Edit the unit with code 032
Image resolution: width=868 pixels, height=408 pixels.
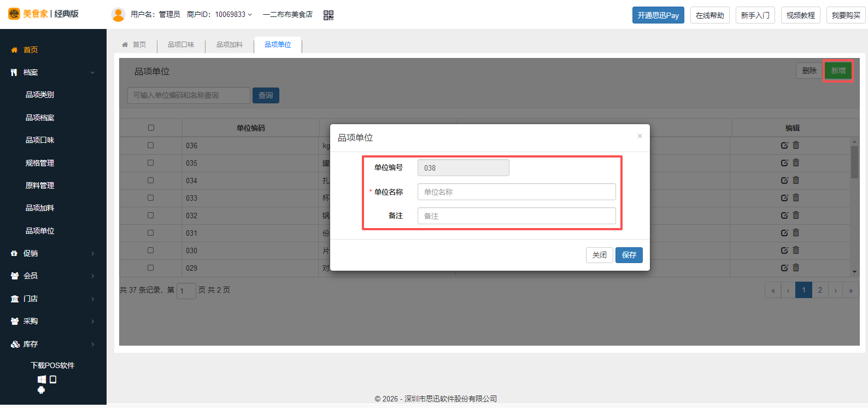pos(784,215)
